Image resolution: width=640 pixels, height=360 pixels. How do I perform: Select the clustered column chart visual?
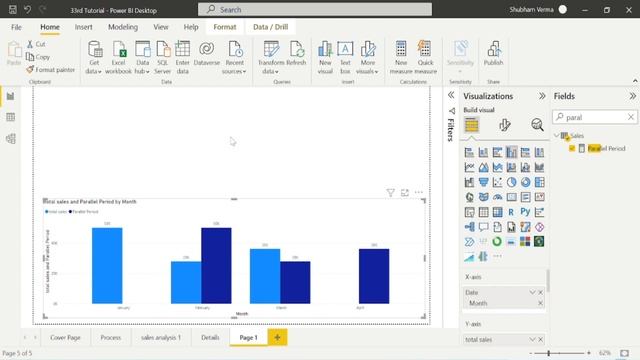pyautogui.click(x=511, y=152)
